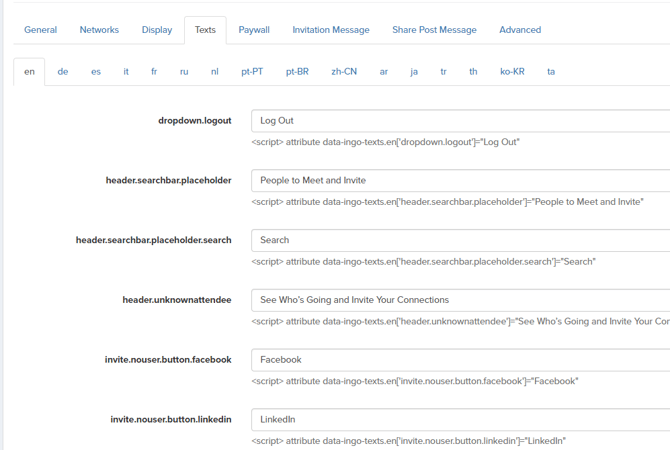
Task: Open the pt-BR language tab
Action: point(297,72)
